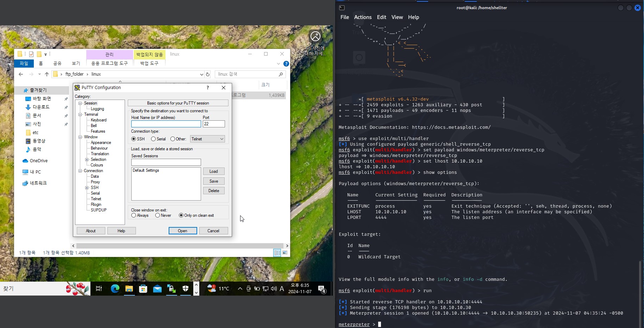Launch Microsoft Store from the taskbar
This screenshot has width=644, height=328.
coord(143,289)
